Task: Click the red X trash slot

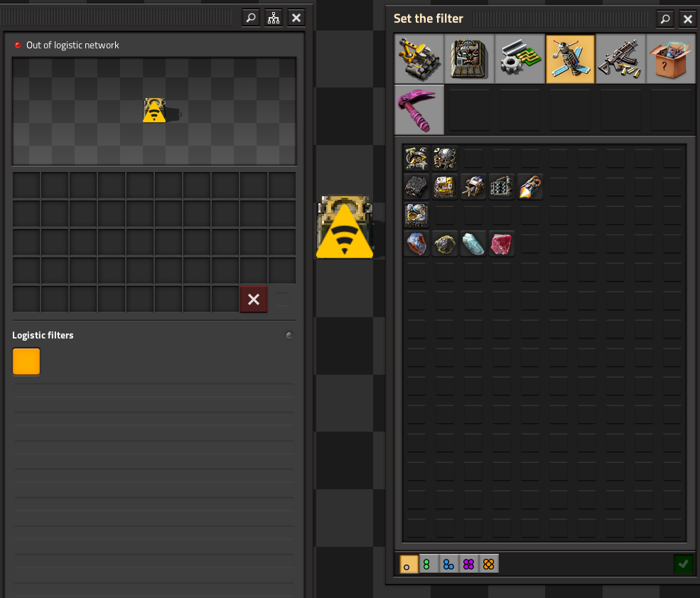Action: tap(254, 299)
